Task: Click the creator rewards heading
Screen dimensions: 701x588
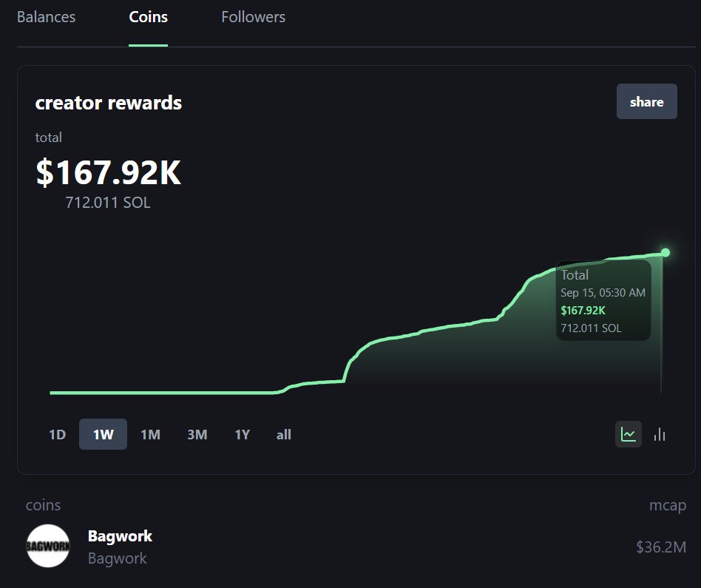Action: [109, 103]
